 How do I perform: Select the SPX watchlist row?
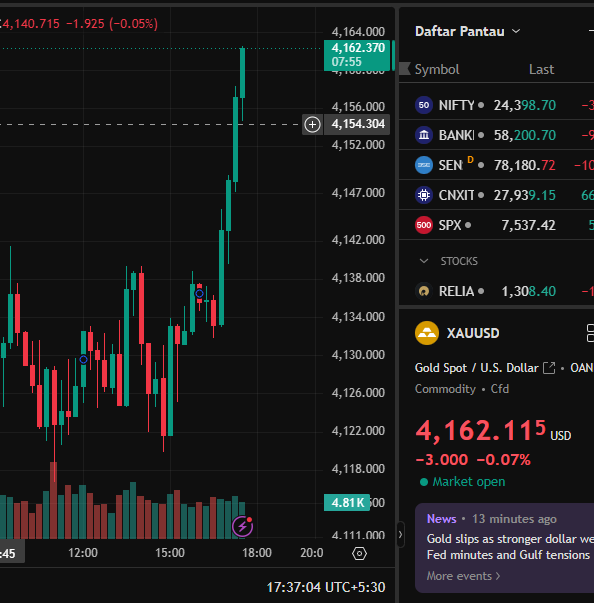496,225
